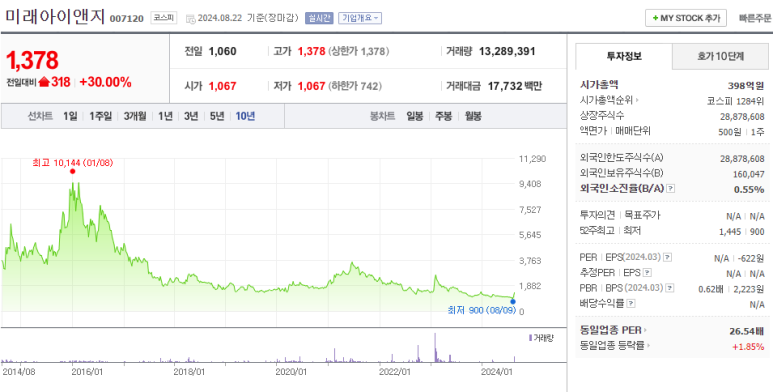This screenshot has width=773, height=392.
Task: Click the 2016/01 x-axis label
Action: pos(87,371)
